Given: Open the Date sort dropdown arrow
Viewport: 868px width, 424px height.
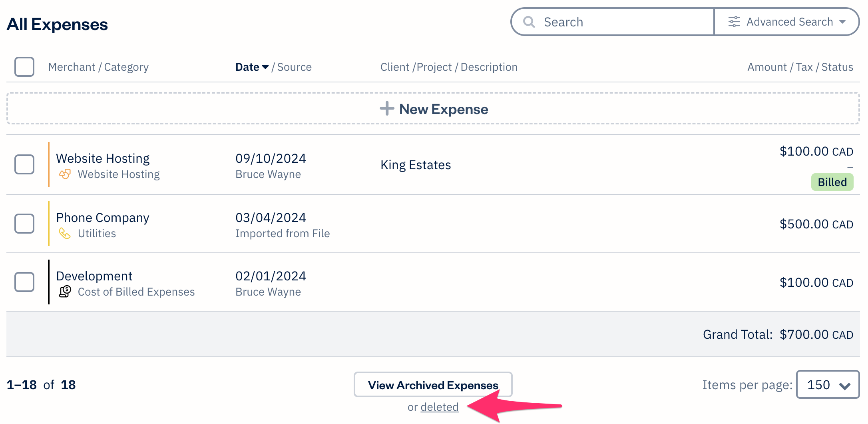Looking at the screenshot, I should pos(265,67).
